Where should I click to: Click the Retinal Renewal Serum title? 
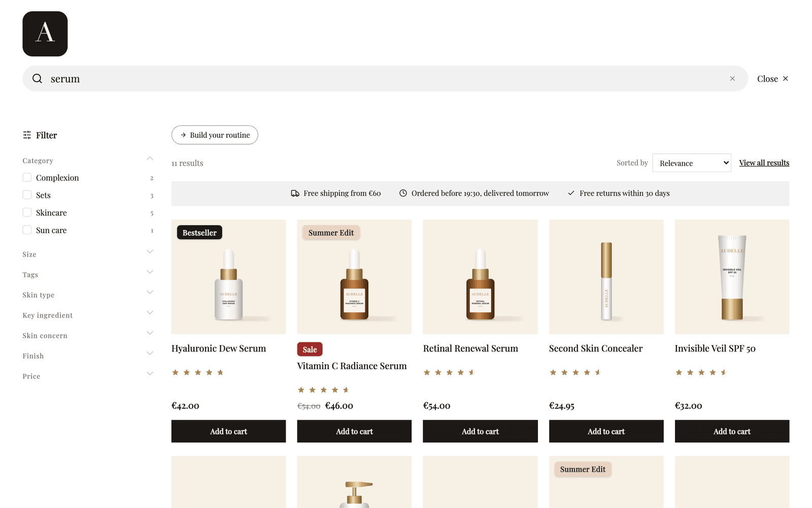pyautogui.click(x=470, y=348)
